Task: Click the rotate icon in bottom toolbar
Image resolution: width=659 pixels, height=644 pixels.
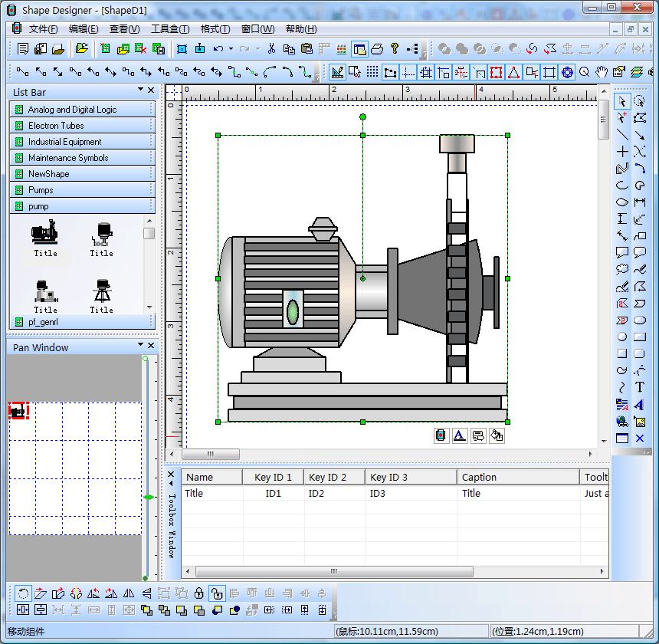Action: [23, 593]
